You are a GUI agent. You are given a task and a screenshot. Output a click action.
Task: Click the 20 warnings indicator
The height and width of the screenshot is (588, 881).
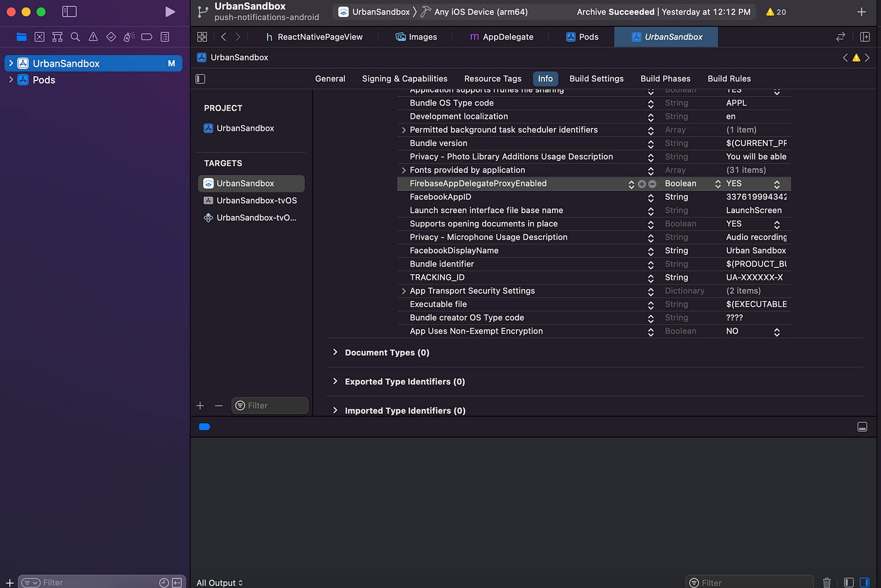click(776, 12)
